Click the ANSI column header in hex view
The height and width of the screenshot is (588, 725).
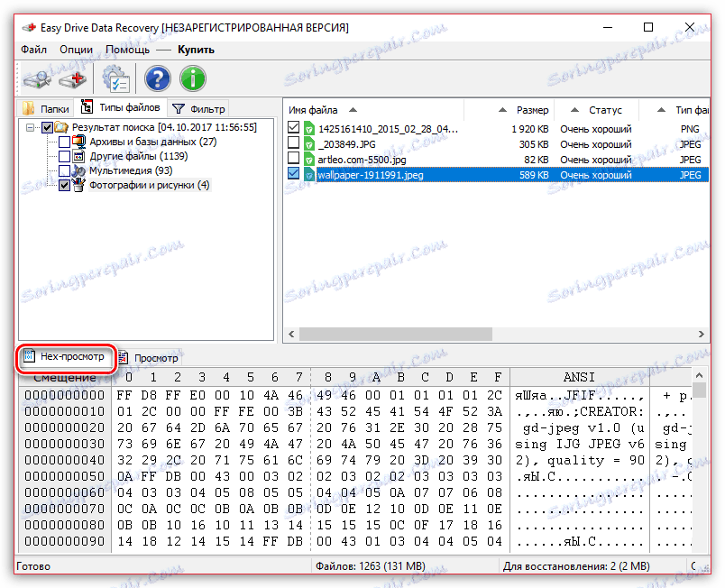click(x=579, y=377)
